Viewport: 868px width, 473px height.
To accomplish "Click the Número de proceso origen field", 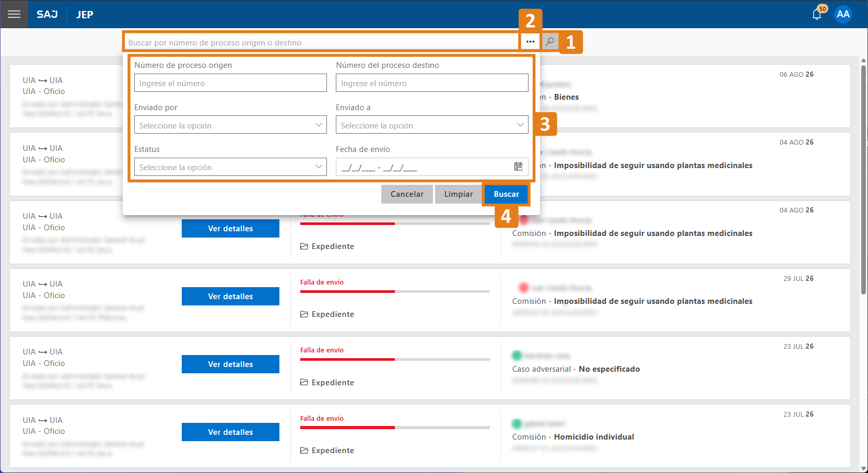I will [230, 83].
